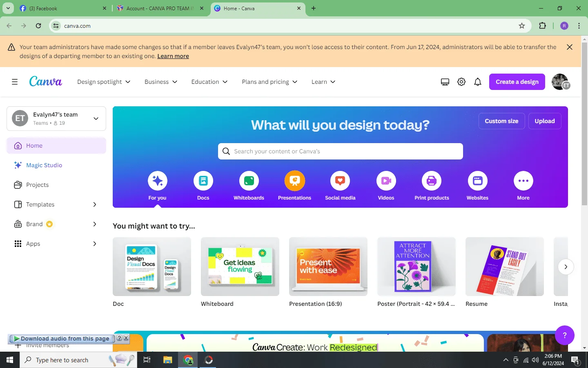
Task: Click the Upload button
Action: click(x=545, y=121)
